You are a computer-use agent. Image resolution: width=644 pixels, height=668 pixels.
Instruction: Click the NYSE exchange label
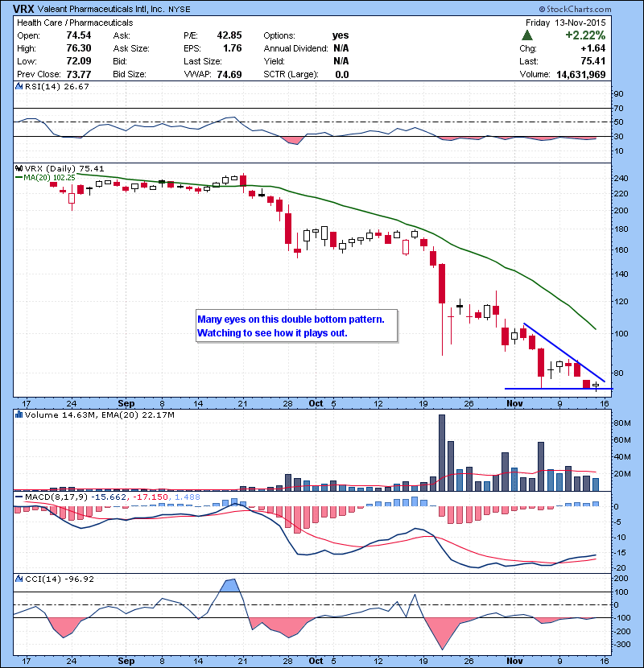[180, 10]
